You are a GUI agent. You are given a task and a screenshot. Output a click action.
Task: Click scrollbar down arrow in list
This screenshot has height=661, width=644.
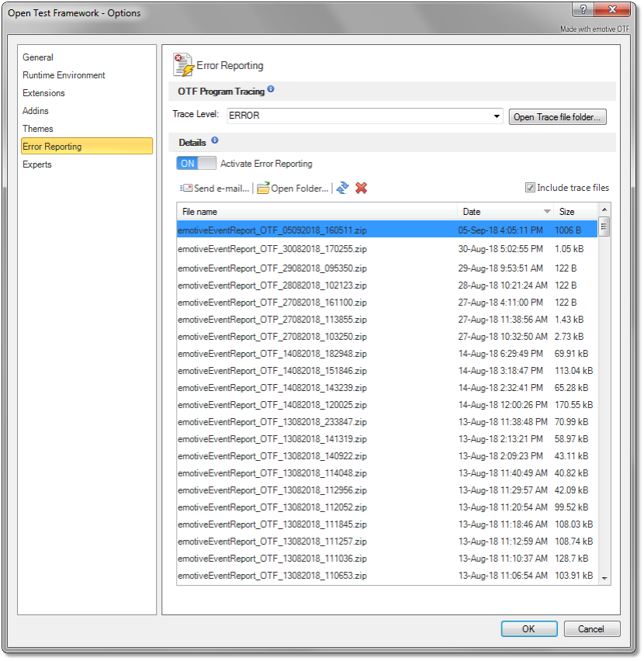[604, 579]
